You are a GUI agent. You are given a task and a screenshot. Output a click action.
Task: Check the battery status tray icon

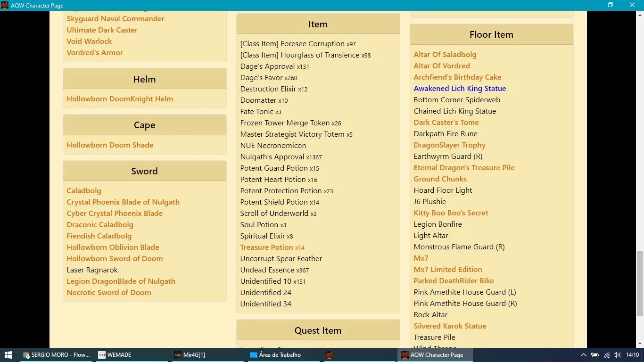click(595, 355)
